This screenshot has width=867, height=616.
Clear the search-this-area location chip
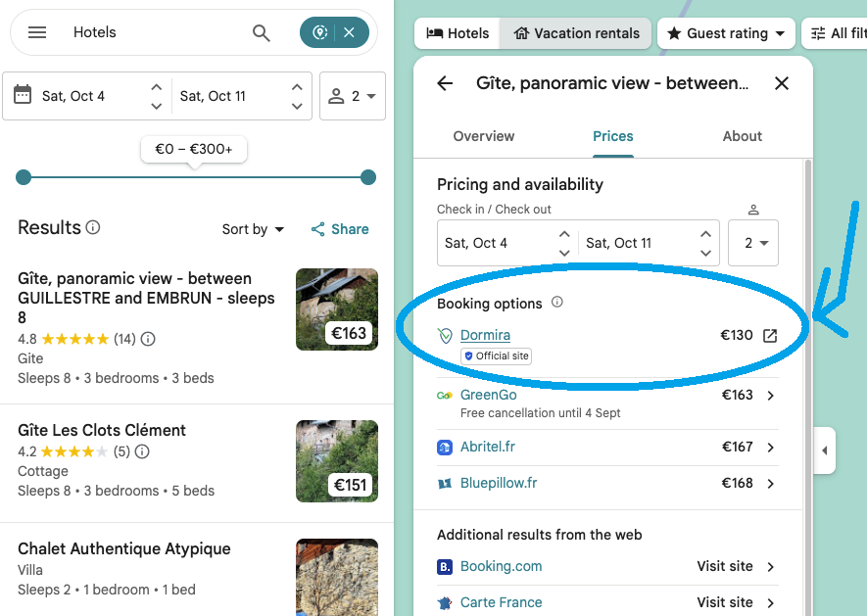pos(350,32)
